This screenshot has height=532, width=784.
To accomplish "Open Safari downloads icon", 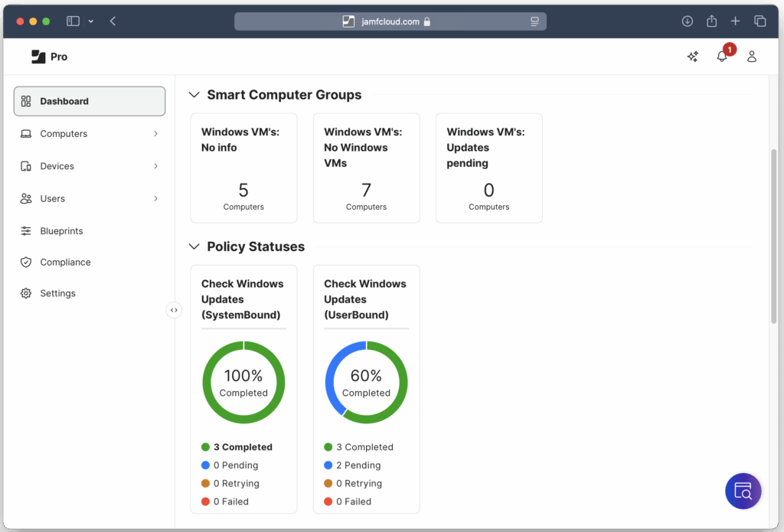I will (687, 21).
